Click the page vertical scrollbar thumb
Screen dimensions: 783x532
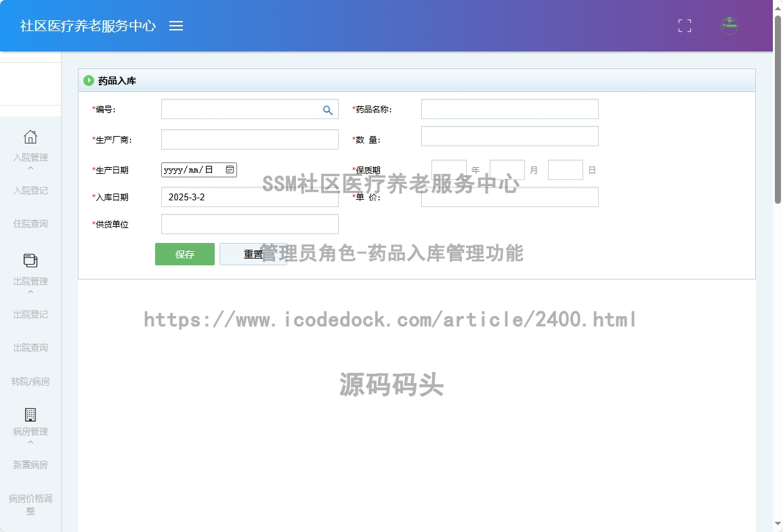[778, 109]
